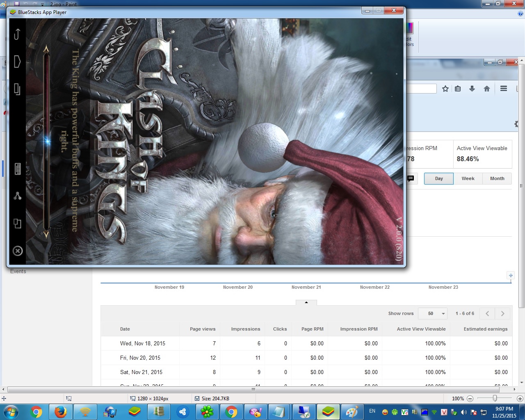The image size is (525, 420).
Task: Click the 'November 21' chart axis label
Action: pyautogui.click(x=306, y=287)
